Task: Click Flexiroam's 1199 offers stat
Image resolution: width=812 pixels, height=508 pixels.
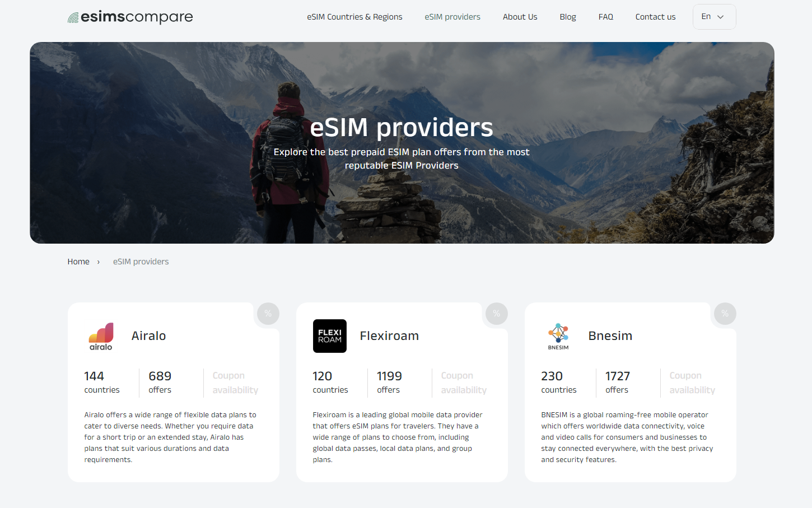Action: tap(389, 383)
